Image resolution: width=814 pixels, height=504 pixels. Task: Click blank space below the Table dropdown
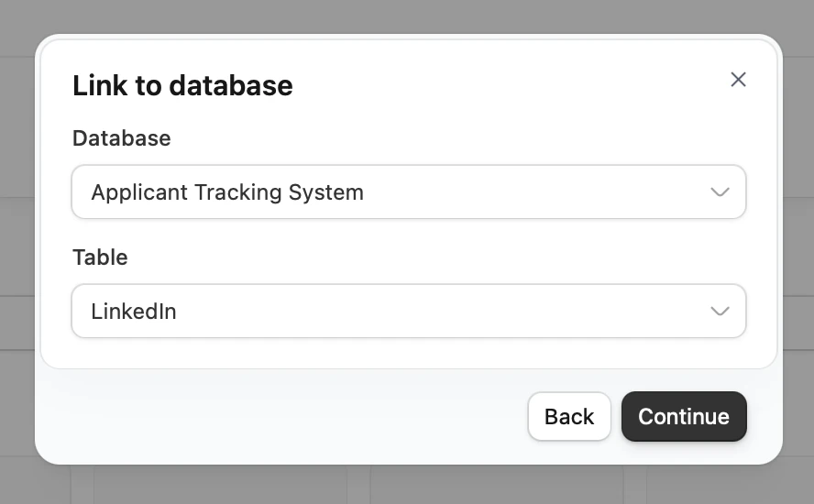(408, 353)
